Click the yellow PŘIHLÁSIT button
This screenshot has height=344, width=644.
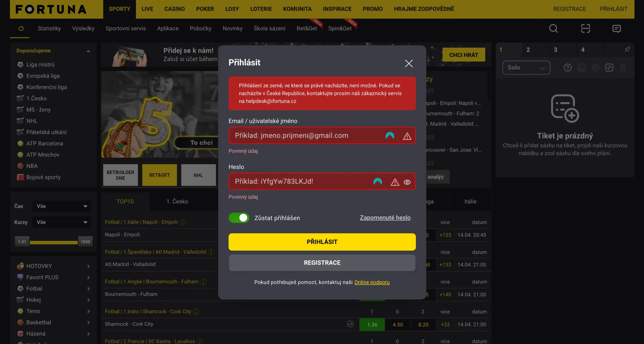[322, 242]
